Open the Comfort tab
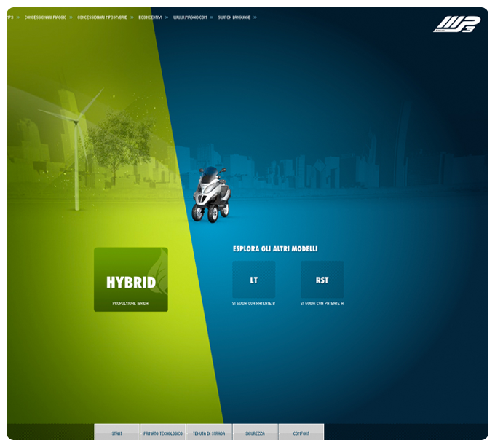This screenshot has height=448, width=495. tap(301, 432)
